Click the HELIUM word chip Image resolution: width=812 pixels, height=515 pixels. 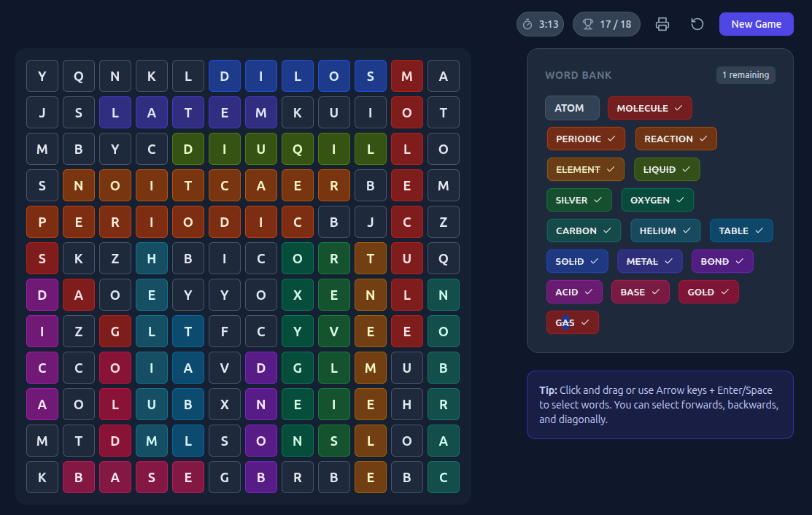(x=665, y=230)
